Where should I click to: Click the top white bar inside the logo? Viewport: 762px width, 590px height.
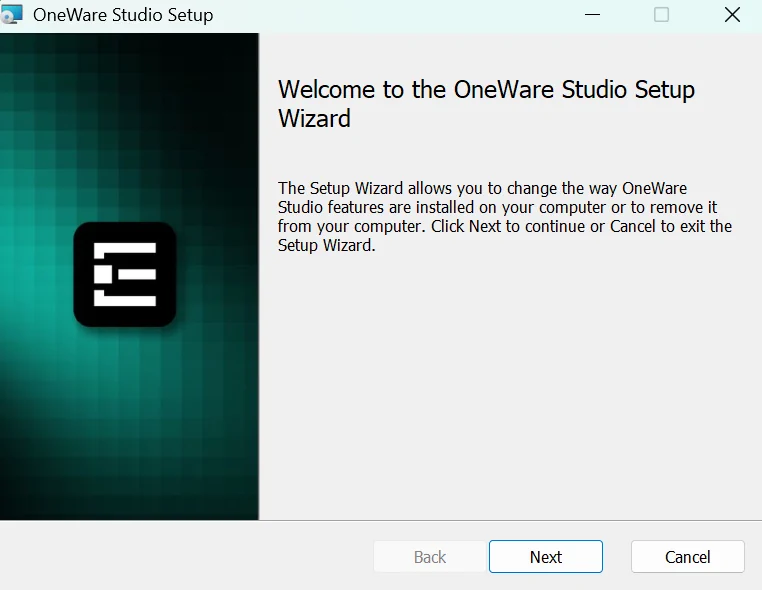pos(125,248)
